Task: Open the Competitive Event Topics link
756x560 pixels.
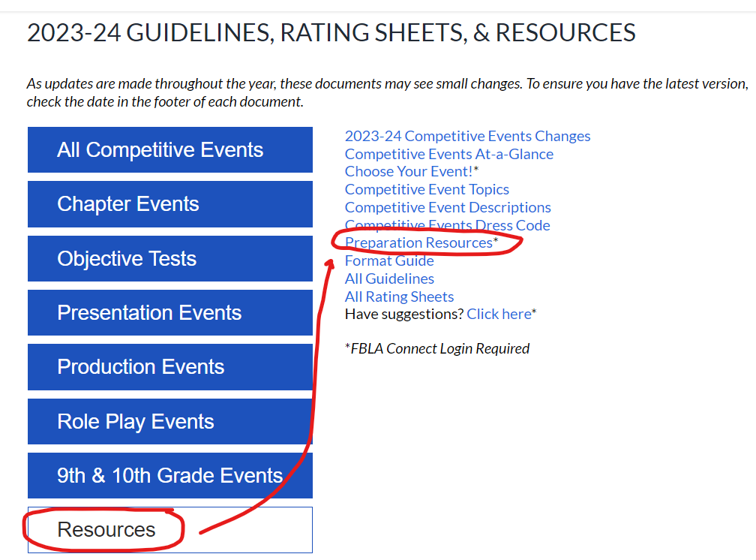Action: [427, 189]
